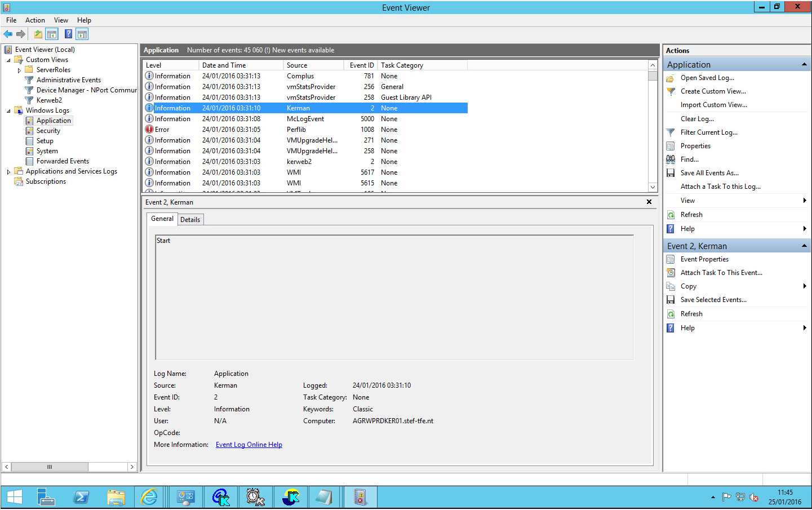Select the Security log in tree
This screenshot has height=510, width=812.
pyautogui.click(x=48, y=131)
